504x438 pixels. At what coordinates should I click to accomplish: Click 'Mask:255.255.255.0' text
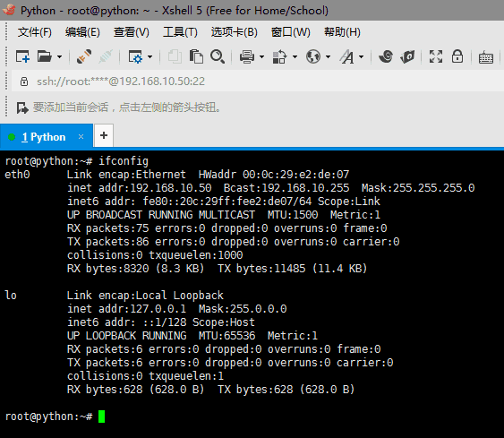(418, 188)
